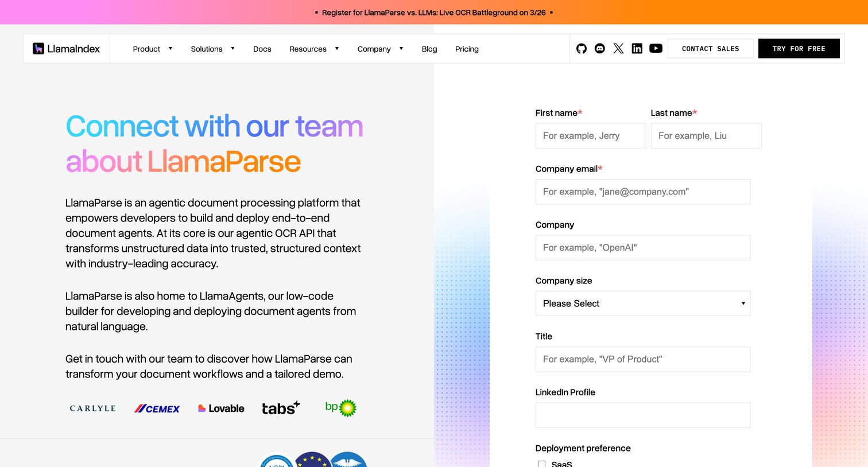Click the CEMEX logo
This screenshot has width=868, height=467.
(157, 408)
